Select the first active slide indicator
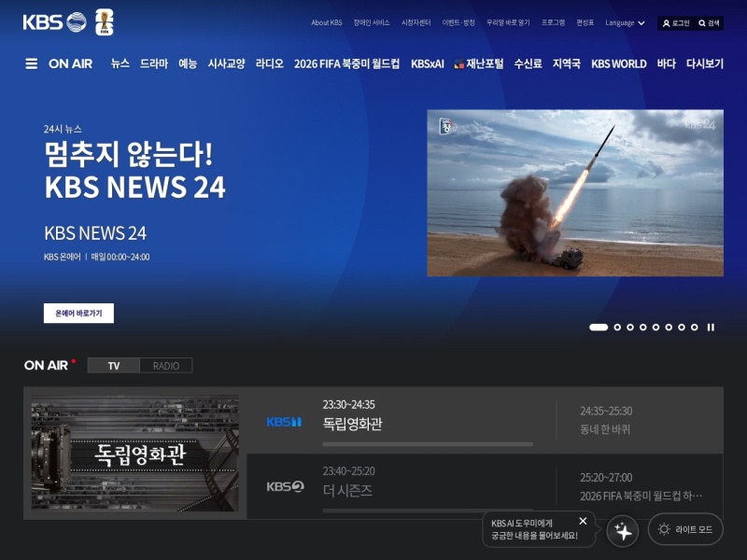The width and height of the screenshot is (747, 560). (x=599, y=328)
